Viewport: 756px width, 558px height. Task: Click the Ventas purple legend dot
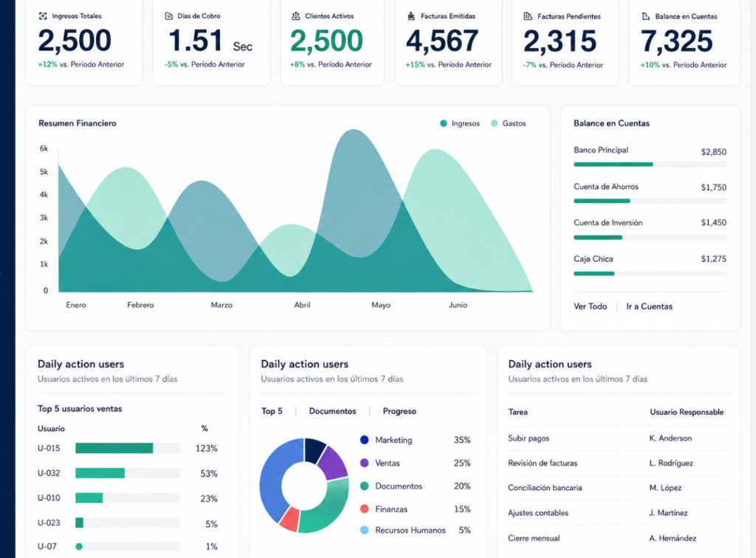(x=365, y=463)
